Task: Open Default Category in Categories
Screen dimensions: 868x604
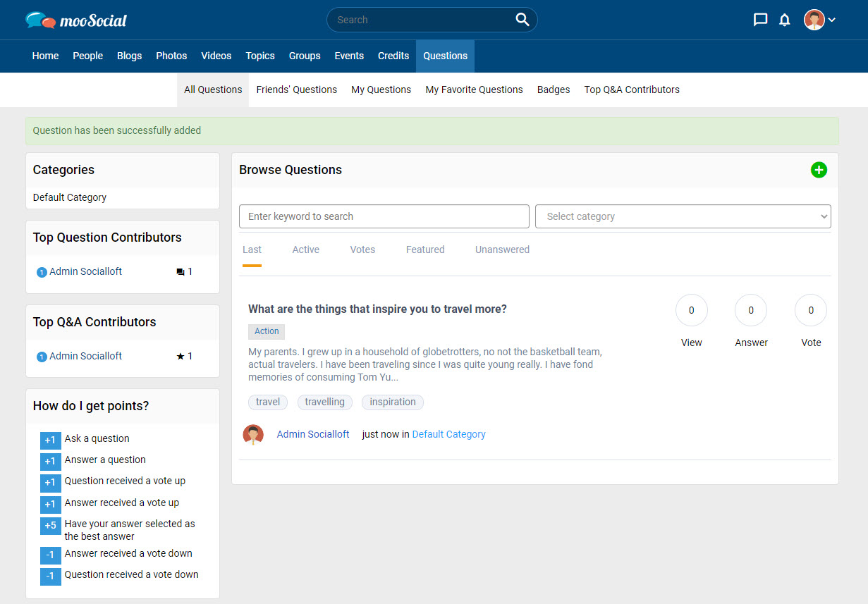Action: click(x=70, y=197)
